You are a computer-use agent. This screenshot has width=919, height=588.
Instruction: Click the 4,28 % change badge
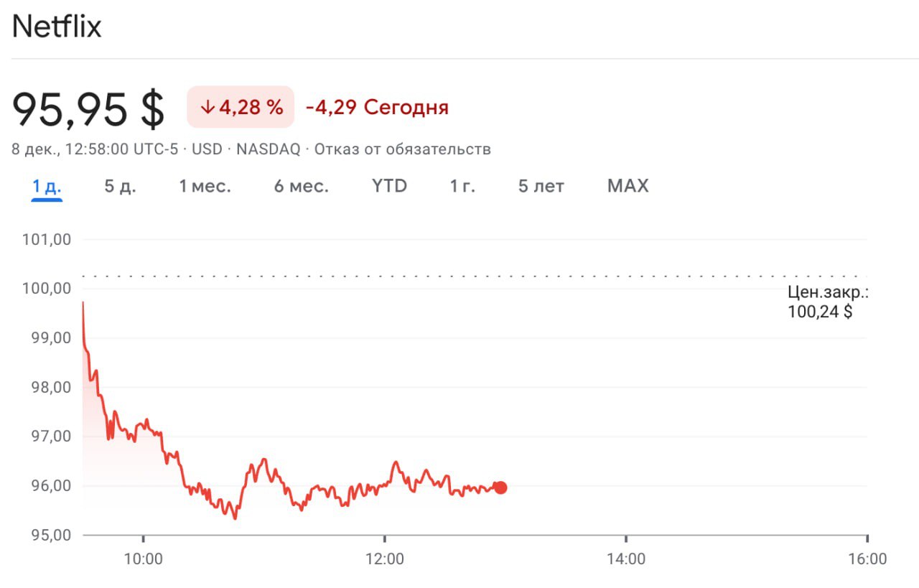click(x=241, y=108)
